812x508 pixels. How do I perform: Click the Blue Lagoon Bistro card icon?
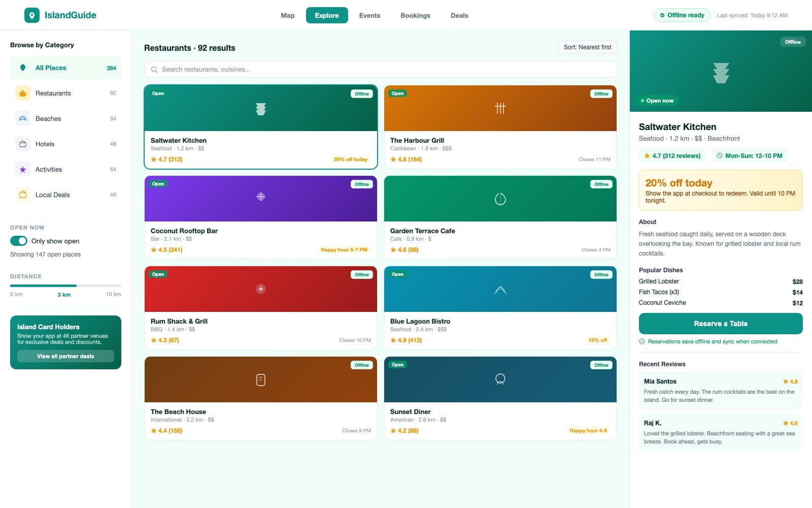click(500, 290)
